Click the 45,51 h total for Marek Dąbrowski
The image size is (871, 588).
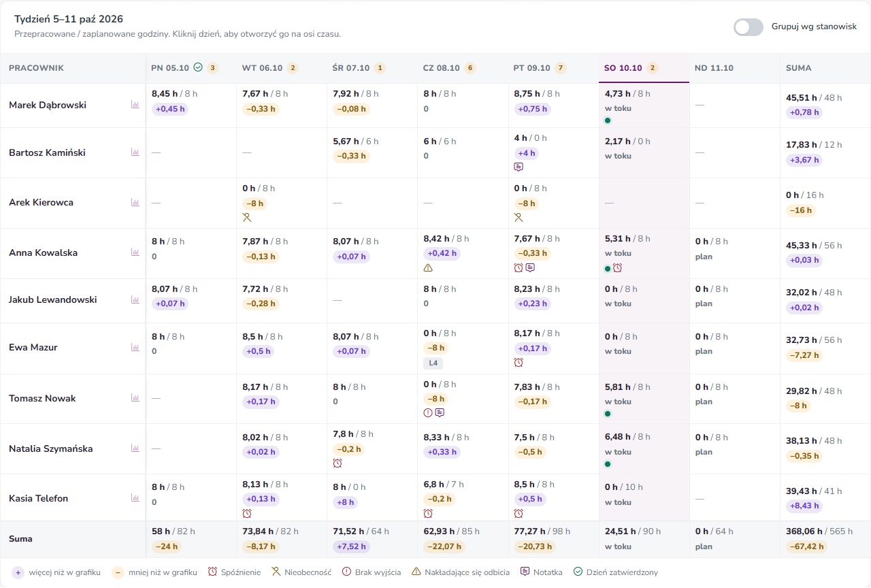pyautogui.click(x=803, y=98)
